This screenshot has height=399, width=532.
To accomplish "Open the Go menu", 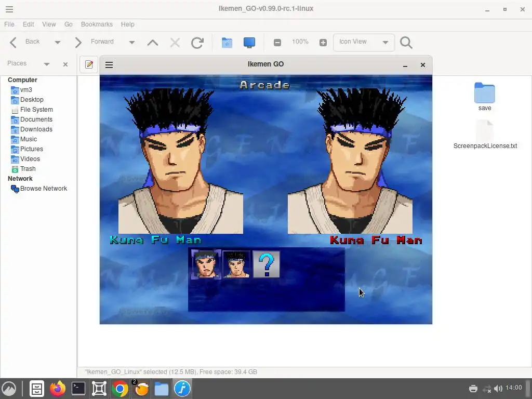I will point(69,24).
